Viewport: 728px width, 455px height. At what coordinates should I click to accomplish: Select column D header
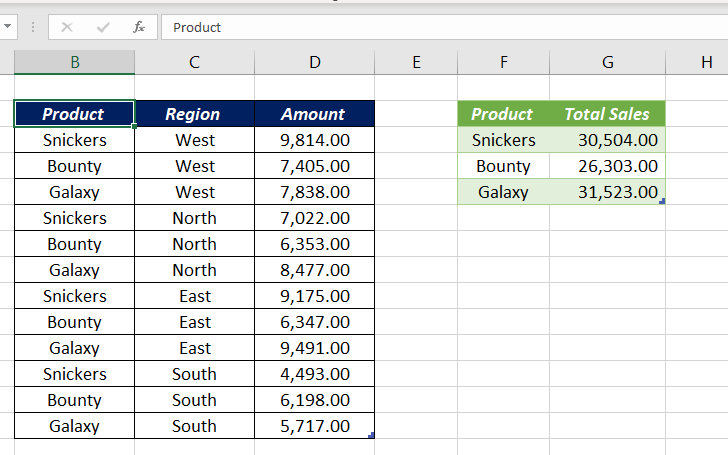pos(315,62)
